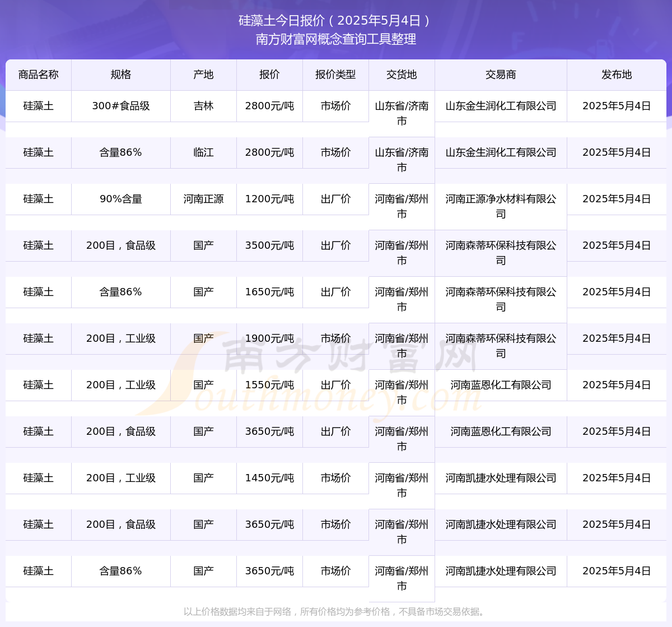The image size is (672, 627).
Task: Select the 3500元/吨 price cell
Action: 270,245
